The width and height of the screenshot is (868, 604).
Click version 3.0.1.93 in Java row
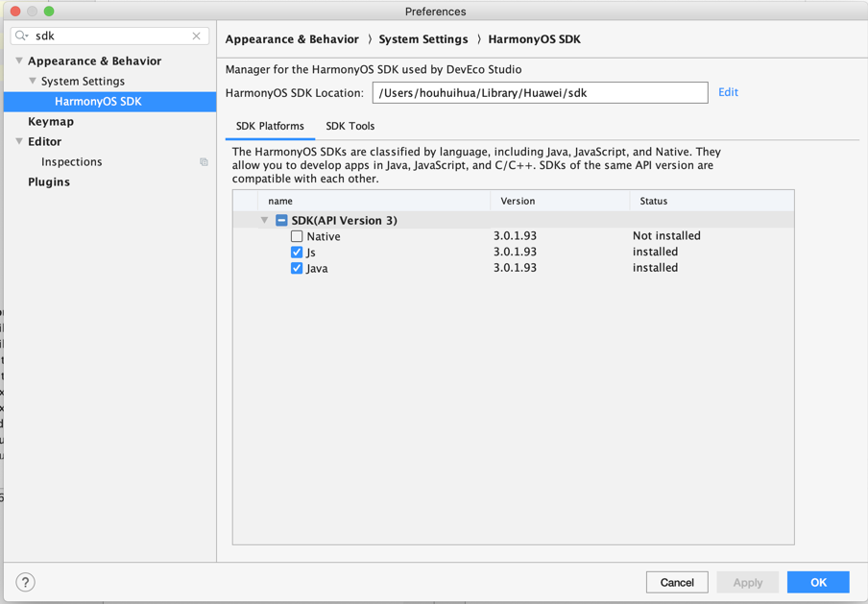(515, 268)
